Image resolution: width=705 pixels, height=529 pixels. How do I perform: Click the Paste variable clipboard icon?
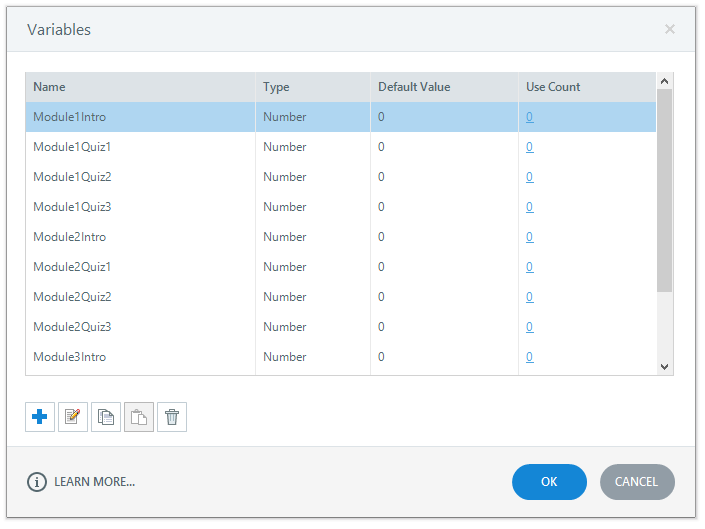point(139,417)
